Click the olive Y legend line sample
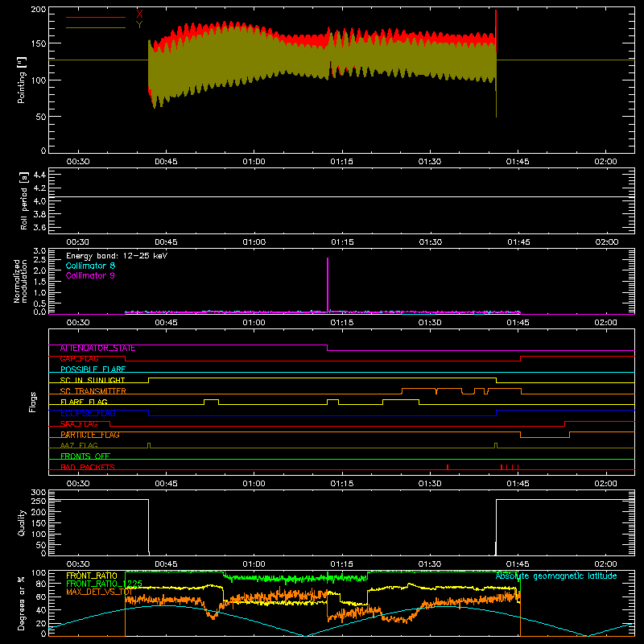The image size is (644, 644). (96, 27)
